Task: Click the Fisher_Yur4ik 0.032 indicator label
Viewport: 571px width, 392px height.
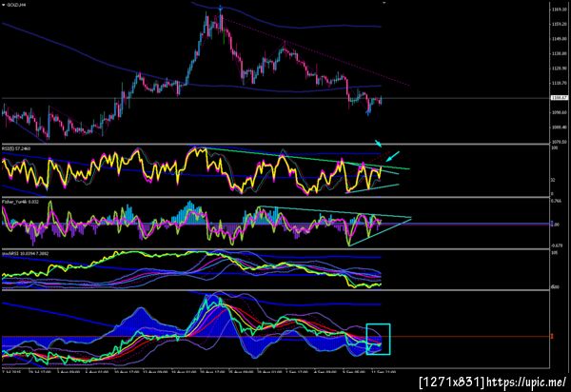Action: click(x=20, y=202)
